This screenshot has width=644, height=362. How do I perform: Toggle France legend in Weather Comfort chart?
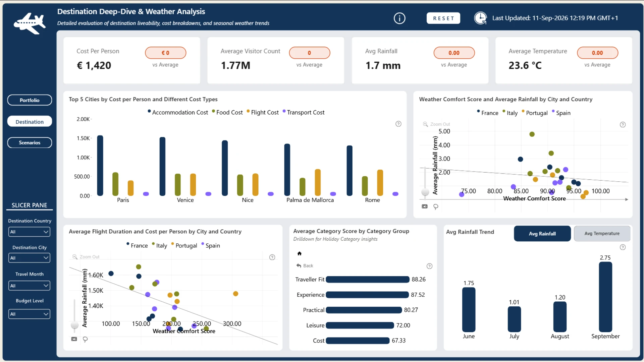point(488,113)
